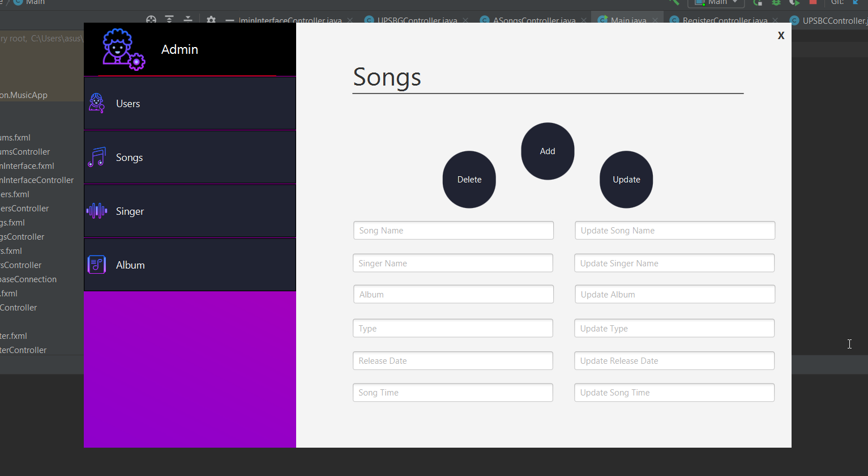Click the Album playlist icon
868x476 pixels.
coord(97,265)
